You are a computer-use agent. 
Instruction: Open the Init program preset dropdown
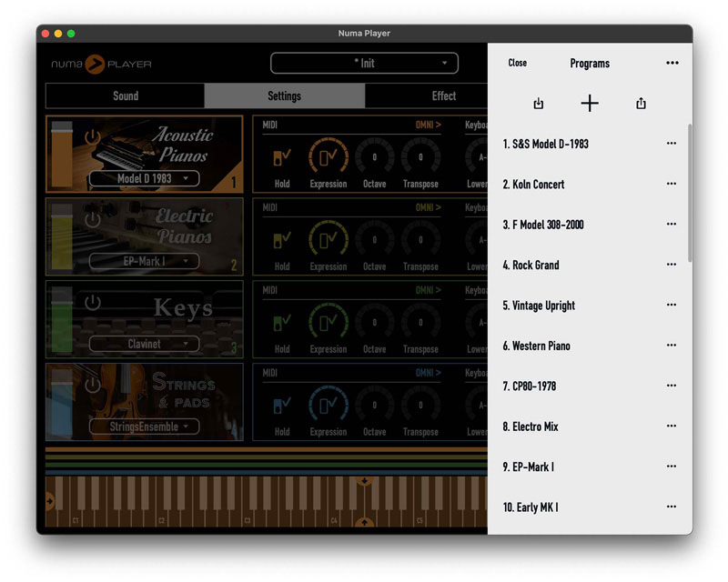pyautogui.click(x=365, y=63)
